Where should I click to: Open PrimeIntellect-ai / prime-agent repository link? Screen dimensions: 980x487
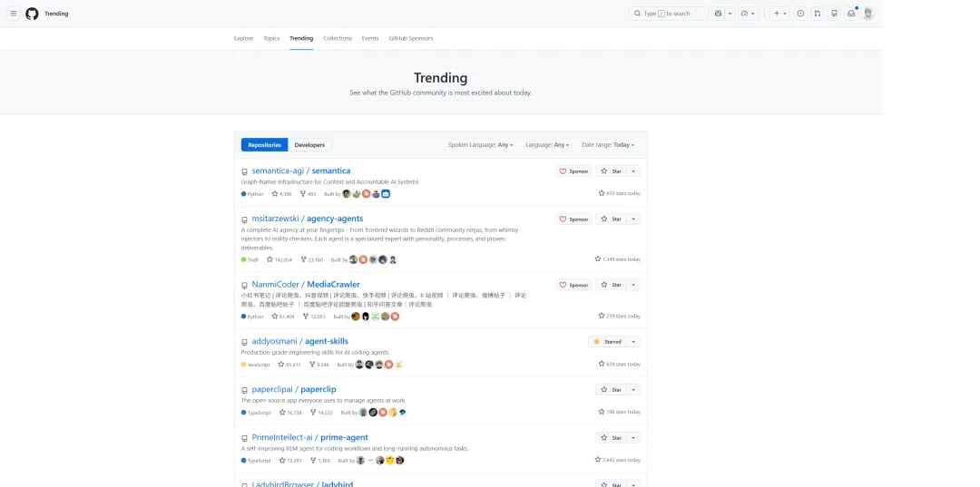[309, 438]
